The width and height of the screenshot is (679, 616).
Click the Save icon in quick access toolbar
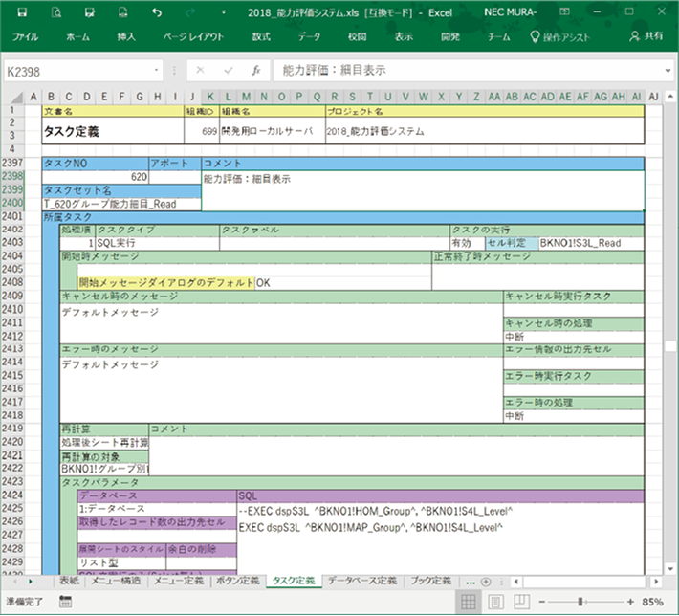click(x=21, y=13)
